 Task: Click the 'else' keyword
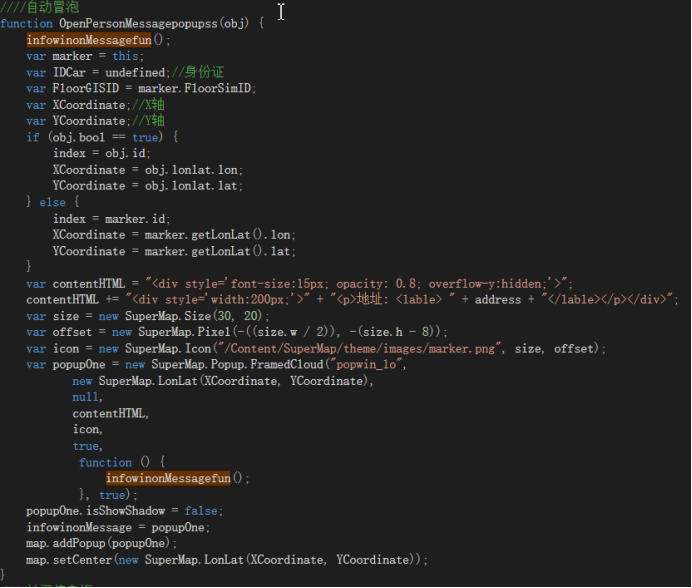[x=53, y=202]
